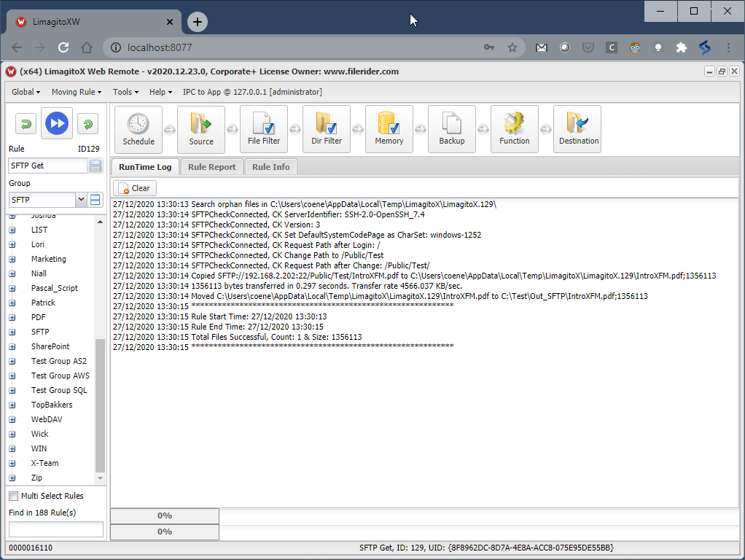Viewport: 745px width, 560px height.
Task: Switch to the Rule Report tab
Action: (211, 166)
